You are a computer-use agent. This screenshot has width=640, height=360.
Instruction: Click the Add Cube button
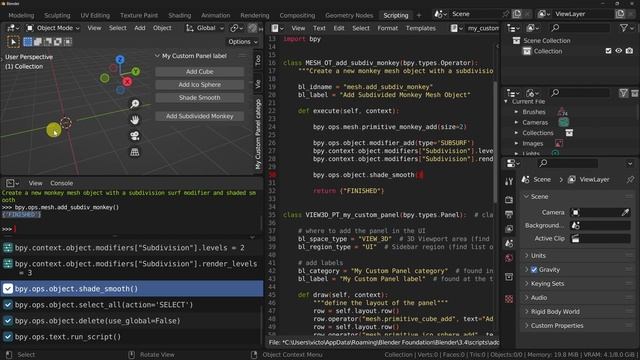[x=200, y=71]
